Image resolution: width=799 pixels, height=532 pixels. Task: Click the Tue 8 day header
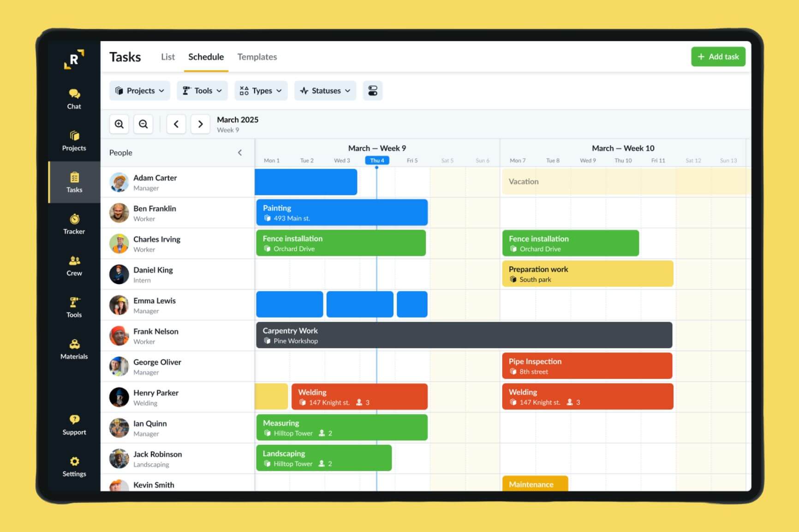[x=553, y=160]
